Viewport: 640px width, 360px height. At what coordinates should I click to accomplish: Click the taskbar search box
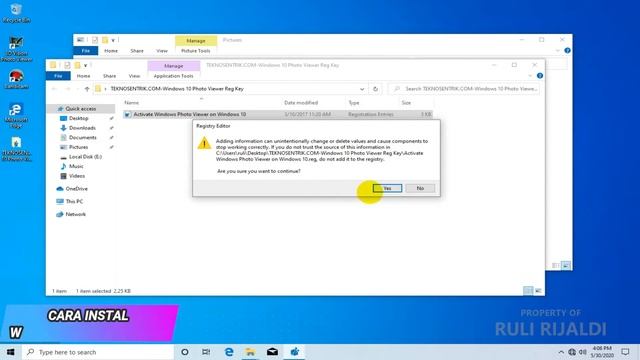click(98, 352)
